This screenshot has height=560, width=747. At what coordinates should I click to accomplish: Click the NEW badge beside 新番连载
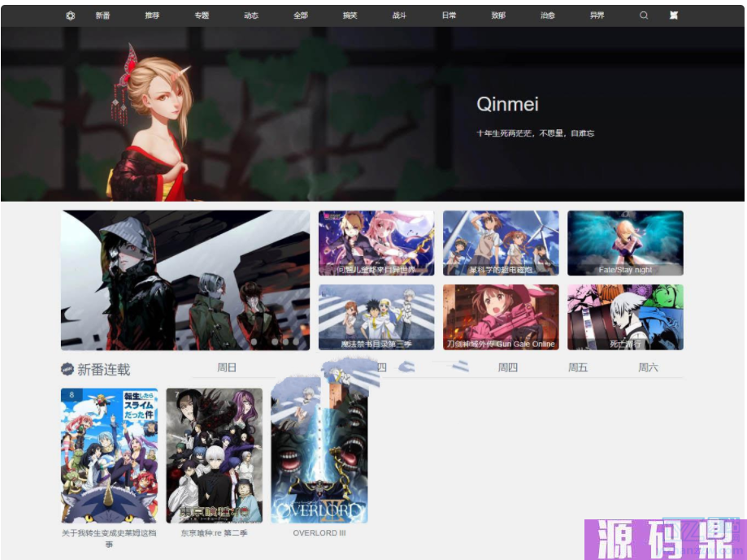(67, 369)
